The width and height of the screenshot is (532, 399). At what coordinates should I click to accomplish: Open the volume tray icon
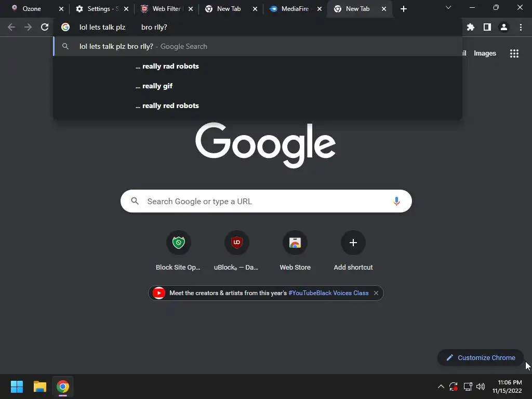[481, 387]
